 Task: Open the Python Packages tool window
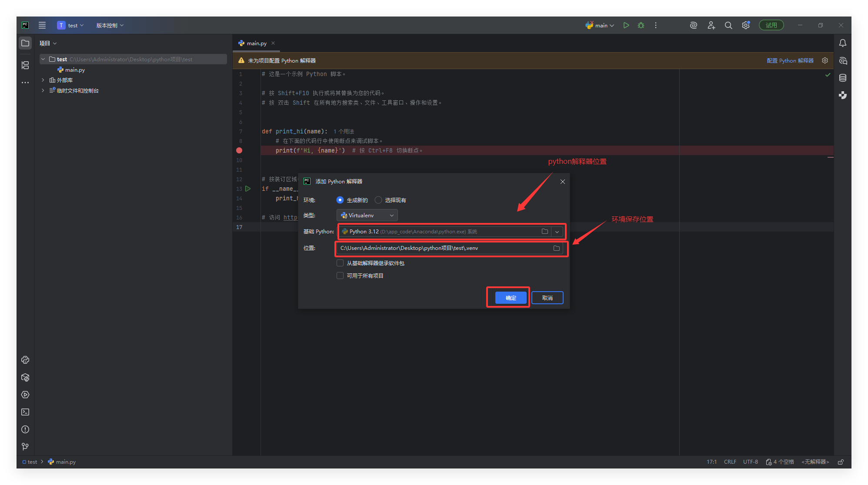point(25,377)
